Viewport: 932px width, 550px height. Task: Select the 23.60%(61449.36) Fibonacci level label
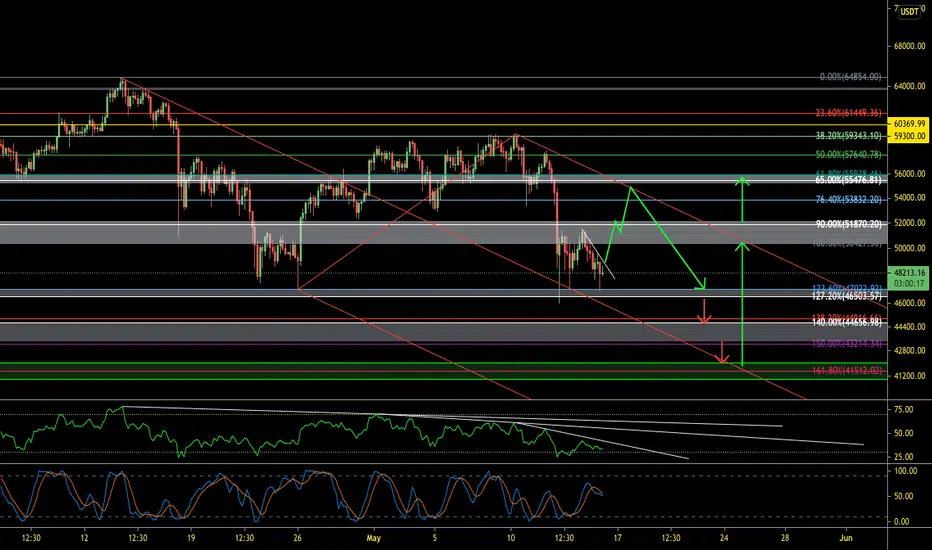coord(848,113)
